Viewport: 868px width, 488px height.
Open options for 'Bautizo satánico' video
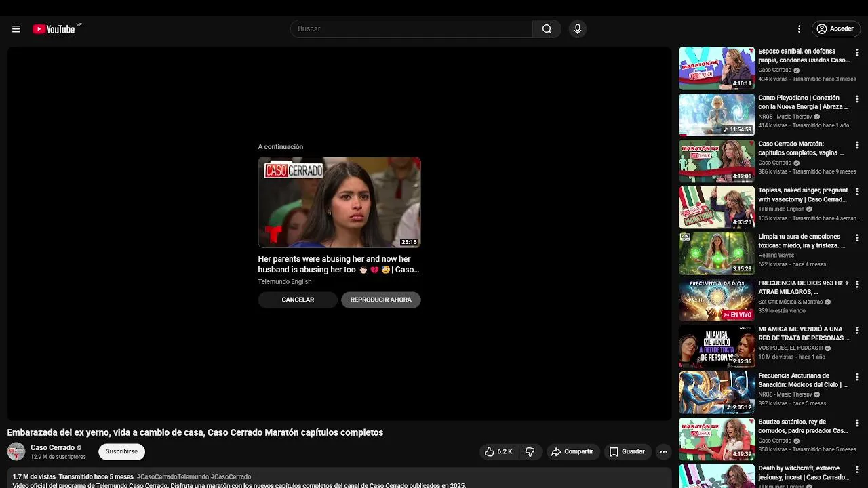pos(856,423)
